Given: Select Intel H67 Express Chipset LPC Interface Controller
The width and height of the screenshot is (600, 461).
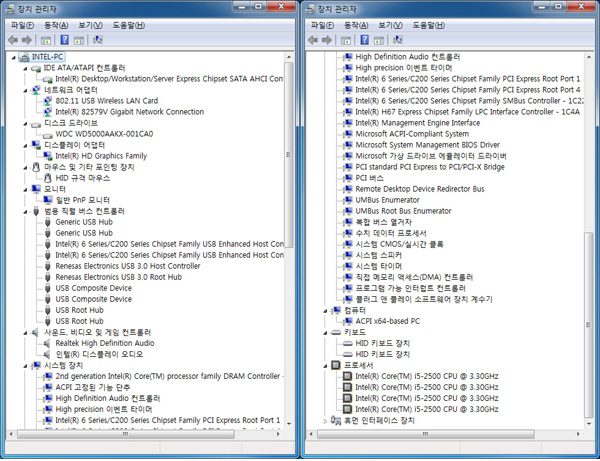Looking at the screenshot, I should point(467,112).
